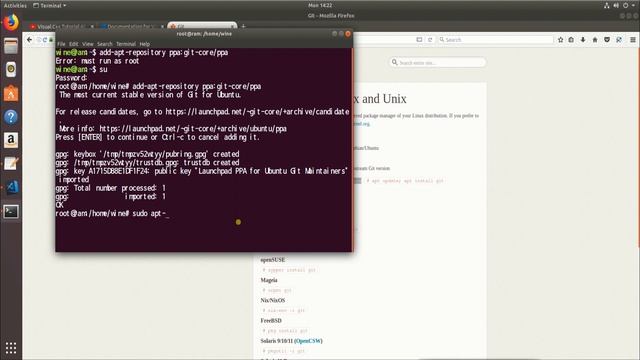Click the Solaris 9/10/11 heading

click(x=277, y=341)
